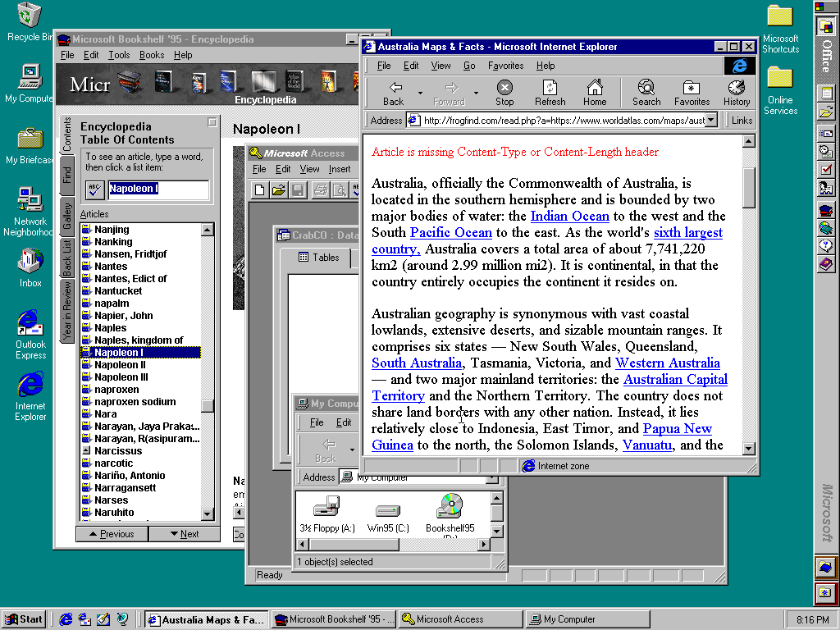Click Print Preview icon in Access toolbar
The height and width of the screenshot is (630, 840).
click(x=339, y=190)
